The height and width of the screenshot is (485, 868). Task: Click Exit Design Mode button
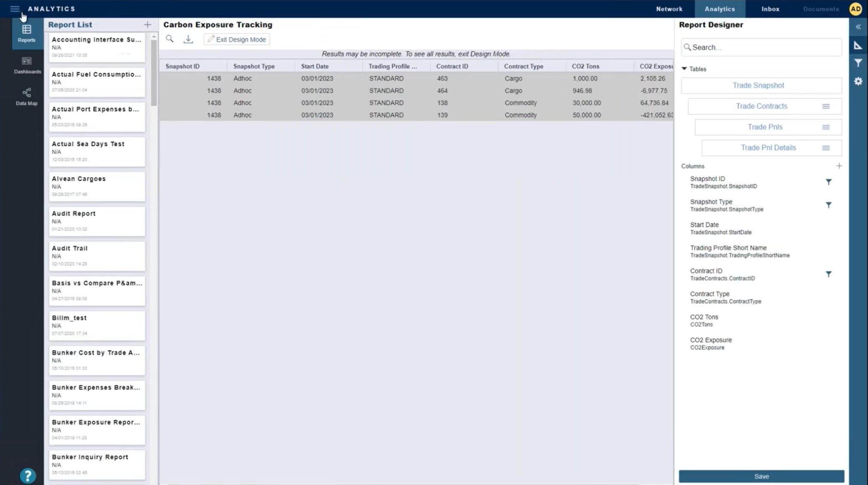point(237,40)
